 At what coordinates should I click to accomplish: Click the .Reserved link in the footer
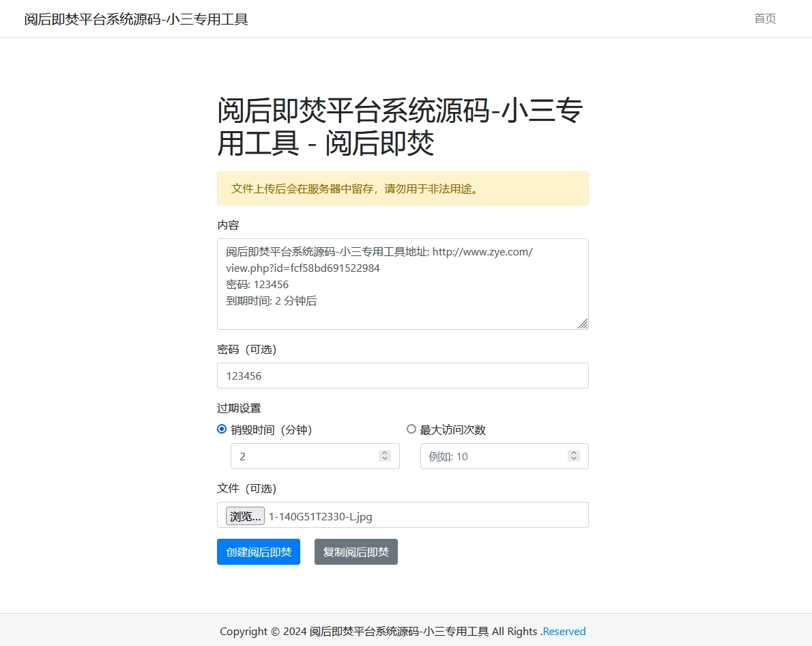click(564, 631)
